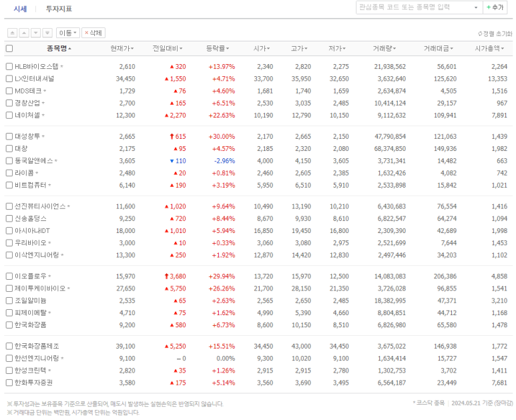Open the 한선엔지니어링 stock link

click(37, 359)
